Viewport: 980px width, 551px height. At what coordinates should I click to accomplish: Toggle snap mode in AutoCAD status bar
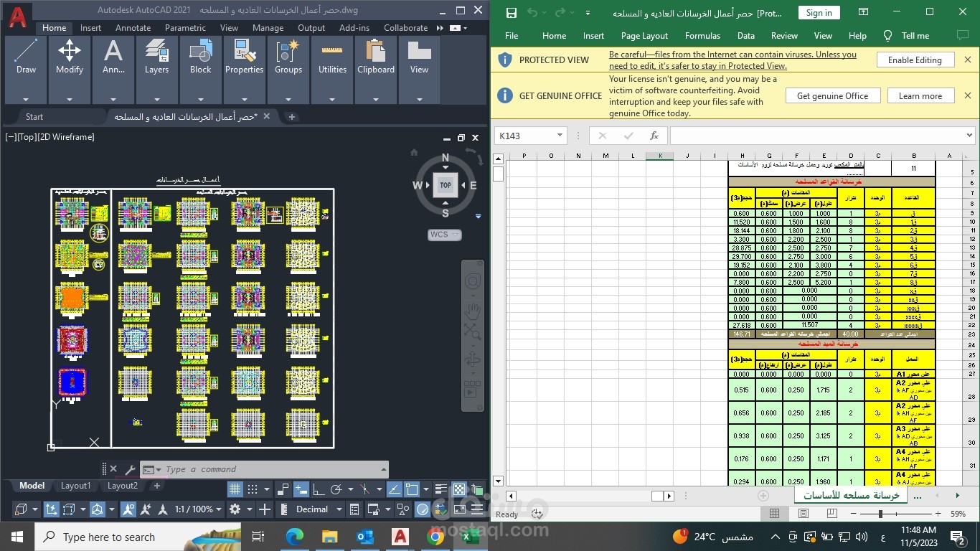253,489
